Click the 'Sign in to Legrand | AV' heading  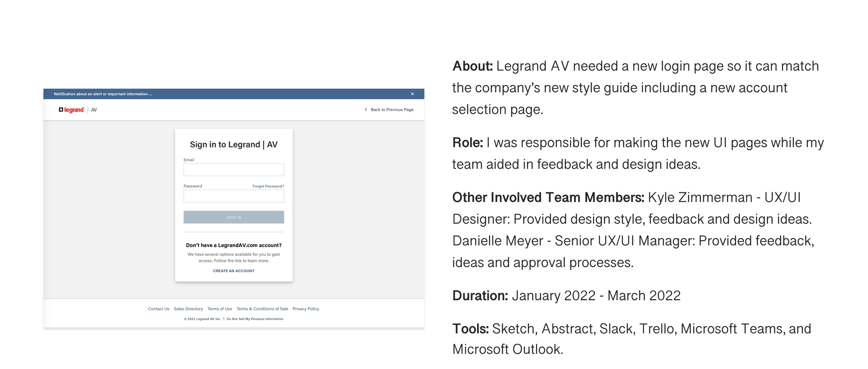pos(234,144)
